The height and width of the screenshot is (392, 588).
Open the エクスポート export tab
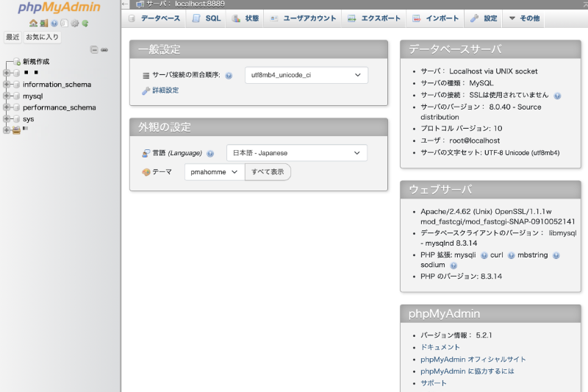click(x=374, y=18)
